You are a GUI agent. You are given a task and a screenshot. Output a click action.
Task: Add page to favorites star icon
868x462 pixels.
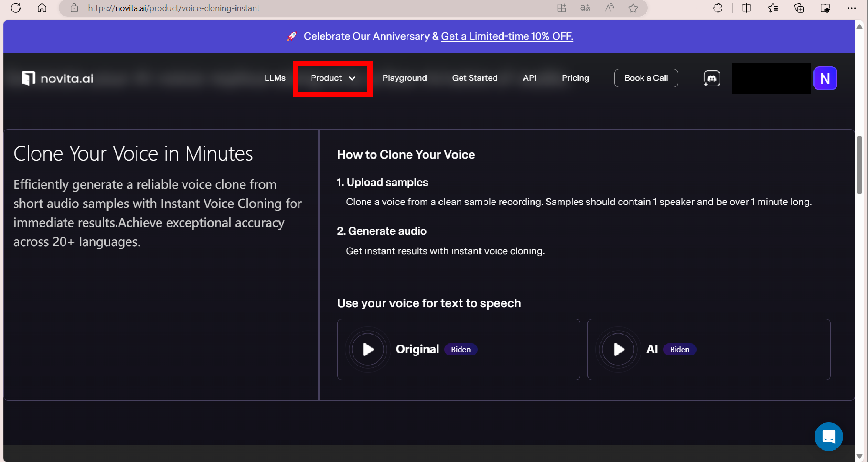coord(633,8)
